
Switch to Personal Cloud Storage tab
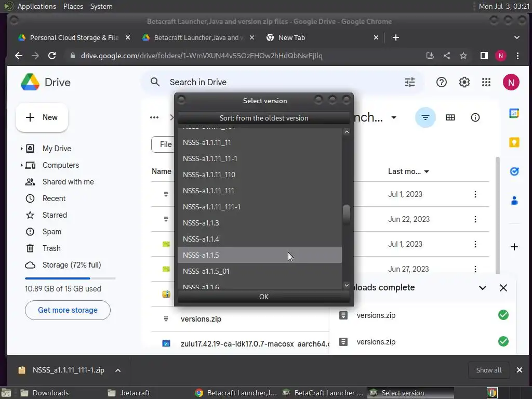pyautogui.click(x=74, y=37)
